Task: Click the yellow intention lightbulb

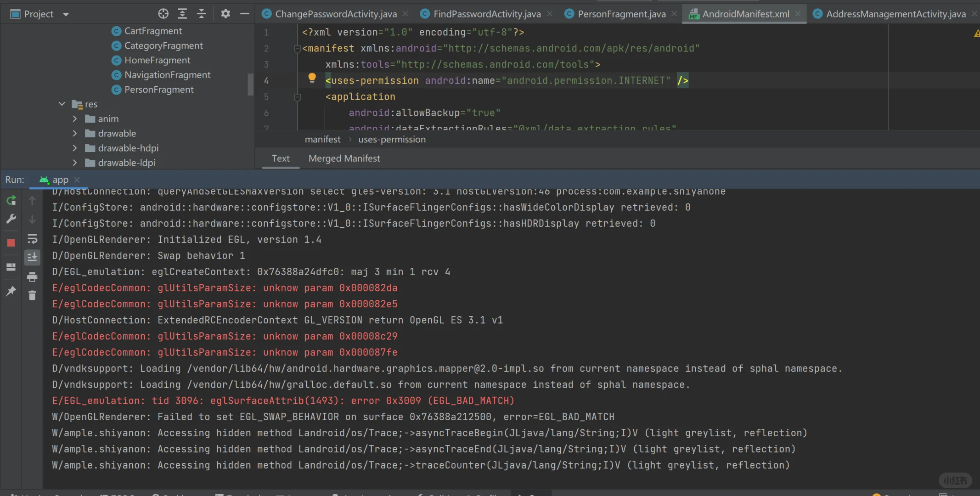Action: (312, 78)
